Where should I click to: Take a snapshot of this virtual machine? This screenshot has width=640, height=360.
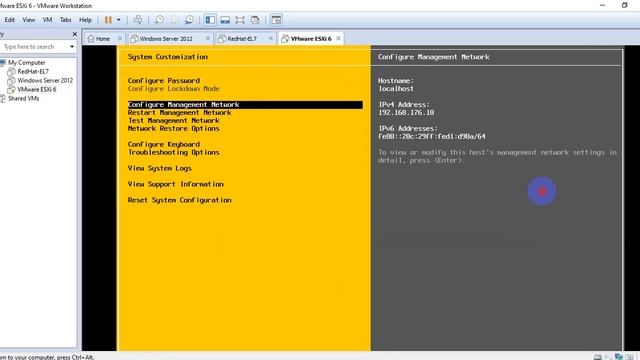159,20
